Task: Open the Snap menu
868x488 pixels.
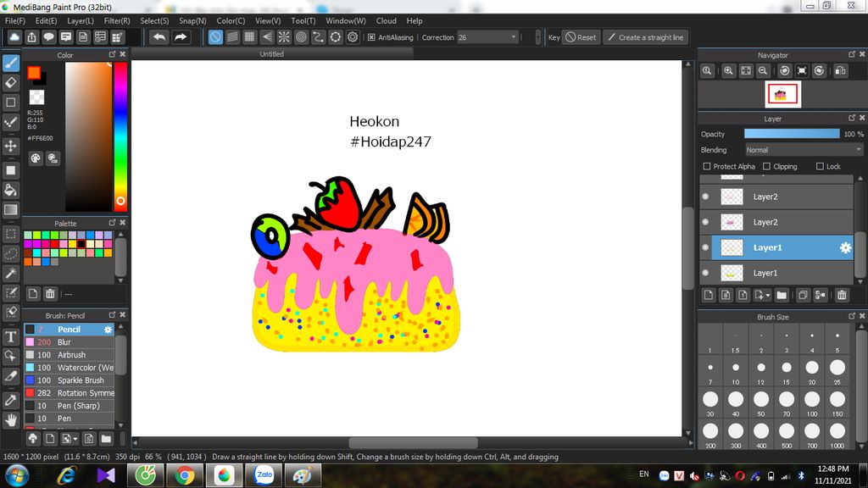Action: (192, 21)
